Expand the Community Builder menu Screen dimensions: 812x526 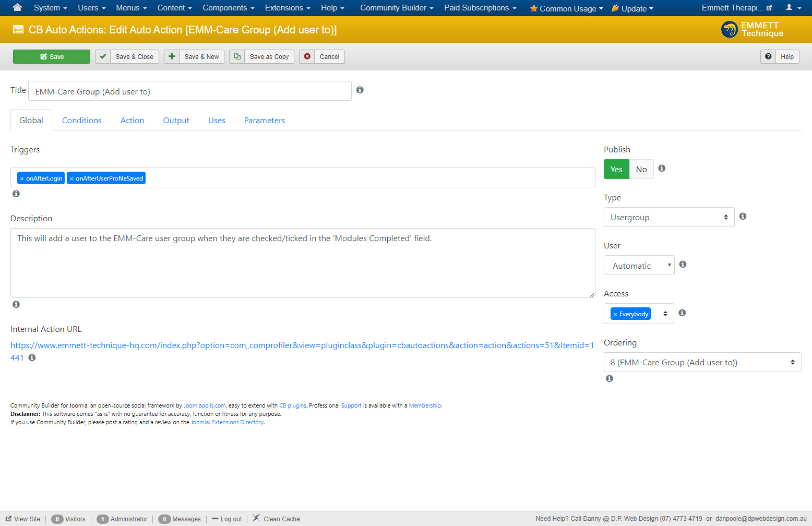[397, 8]
